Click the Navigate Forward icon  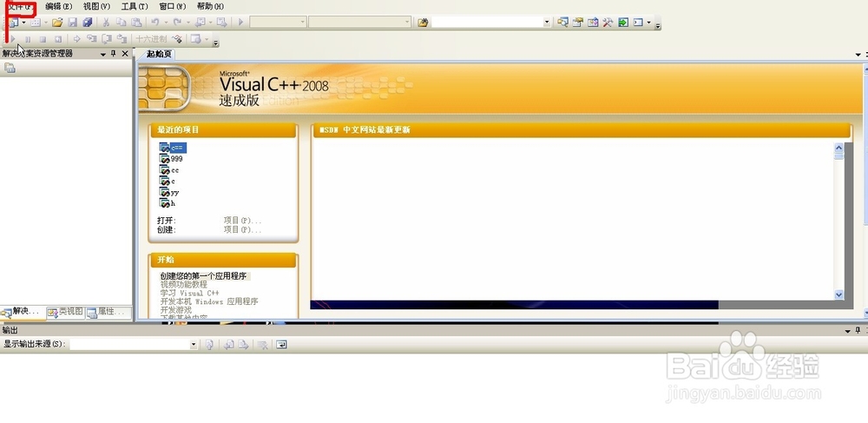click(221, 23)
